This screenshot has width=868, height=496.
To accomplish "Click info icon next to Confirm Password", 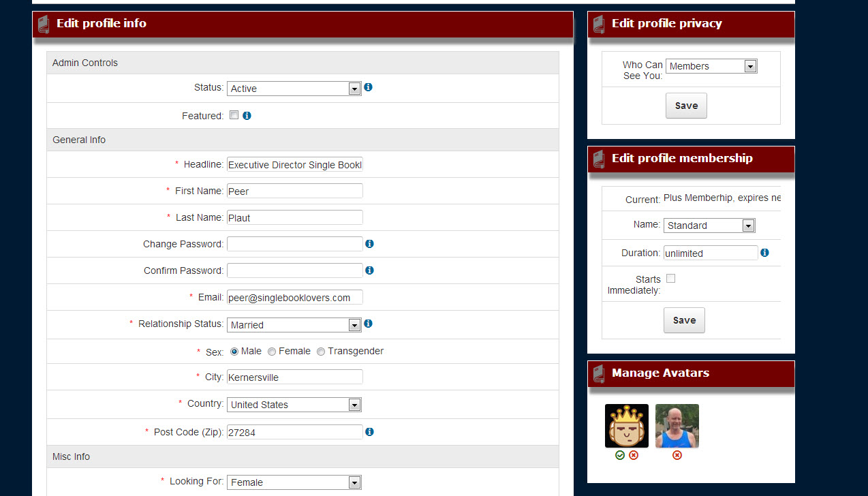I will coord(369,270).
